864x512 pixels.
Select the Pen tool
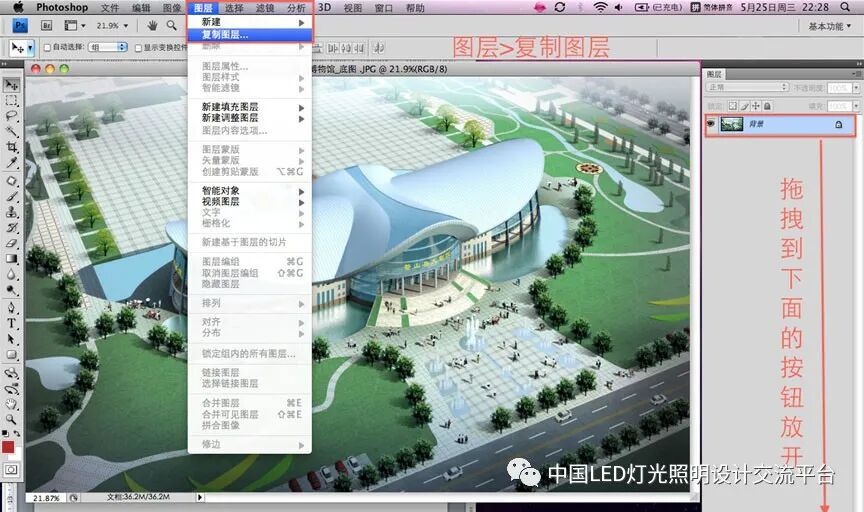coord(12,308)
